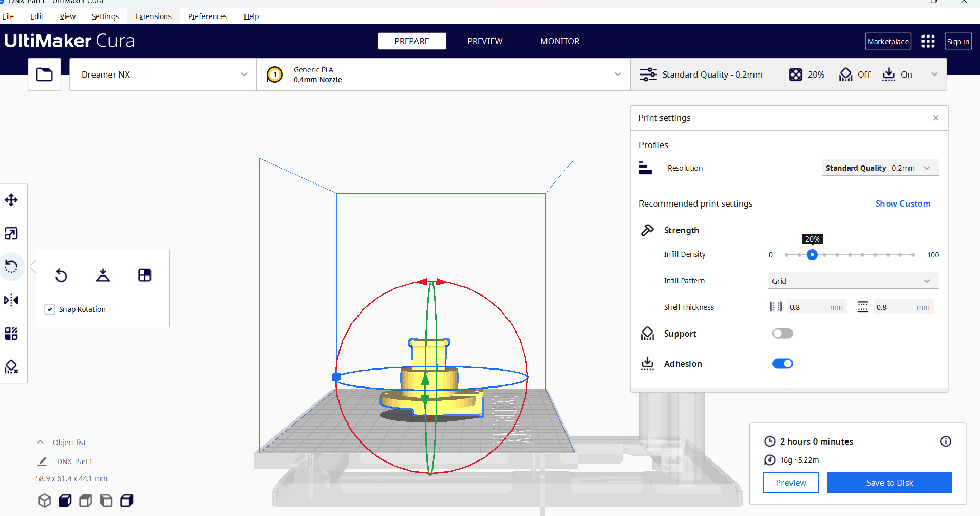The image size is (980, 516).
Task: Select the Rotate tool
Action: point(11,266)
